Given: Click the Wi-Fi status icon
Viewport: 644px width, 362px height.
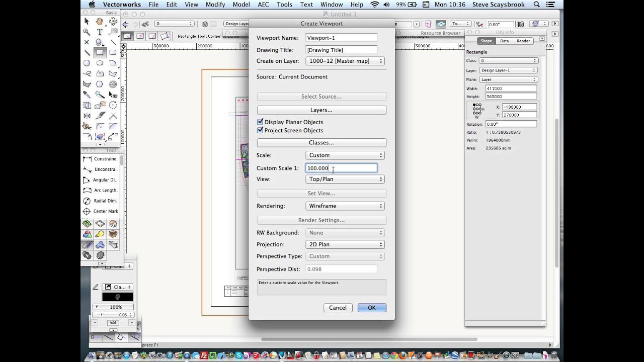Looking at the screenshot, I should point(374,5).
